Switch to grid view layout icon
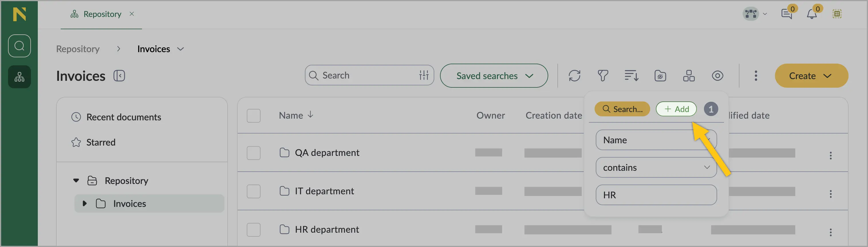Image resolution: width=868 pixels, height=247 pixels. click(689, 76)
